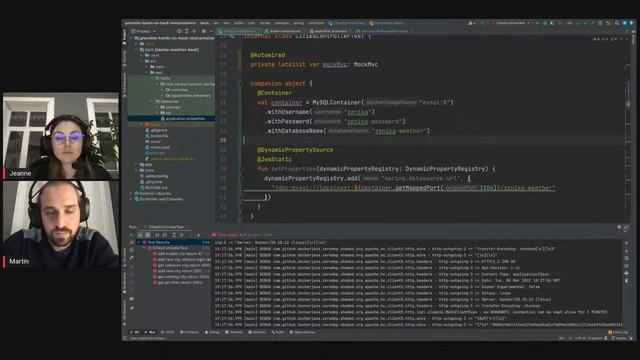Expand External Libraries node

[132, 193]
